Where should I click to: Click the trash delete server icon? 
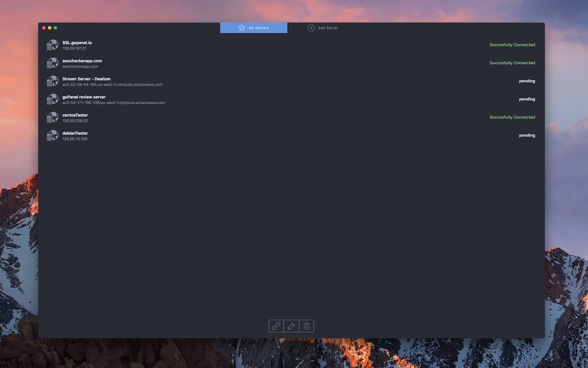coord(306,326)
